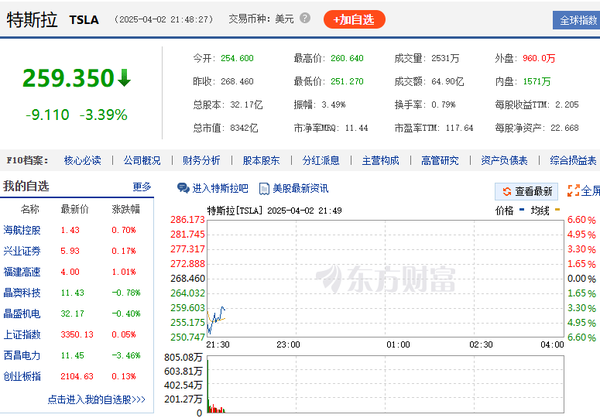Open 海航控股 in watchlist
This screenshot has width=600, height=418.
[x=22, y=230]
